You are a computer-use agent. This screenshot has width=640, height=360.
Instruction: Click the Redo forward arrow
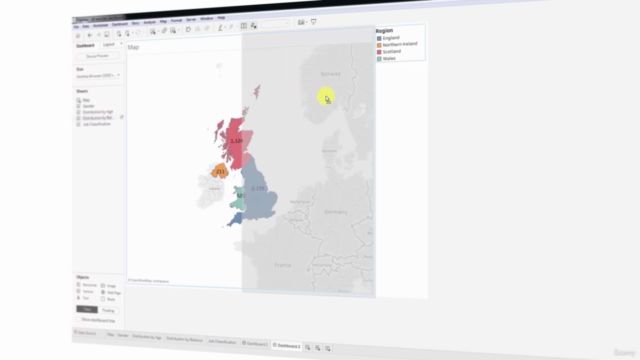(x=98, y=35)
